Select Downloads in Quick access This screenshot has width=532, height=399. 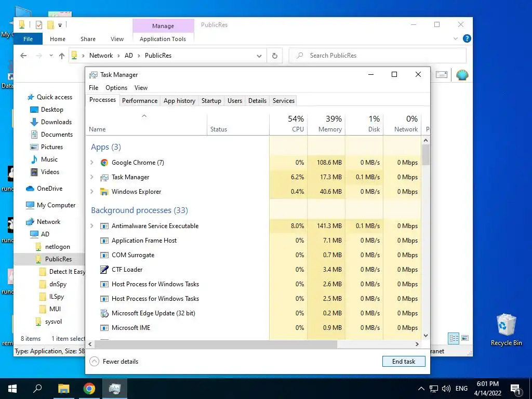pyautogui.click(x=56, y=122)
